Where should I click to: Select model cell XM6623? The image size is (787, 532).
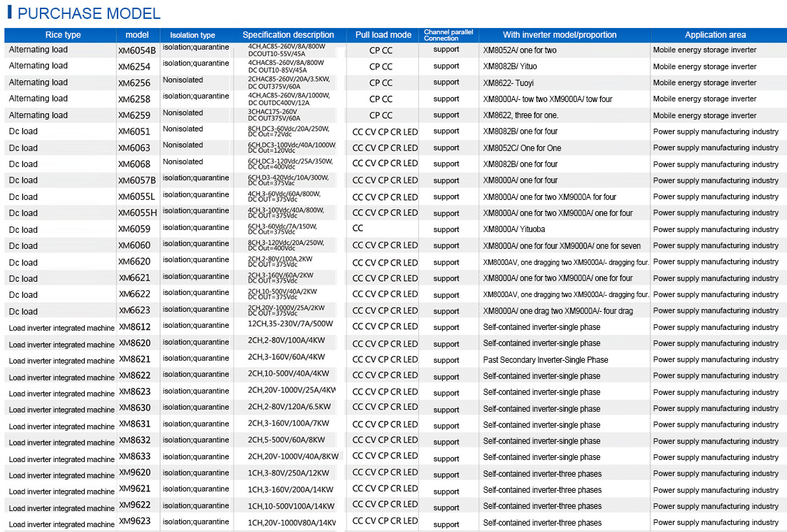click(x=134, y=311)
